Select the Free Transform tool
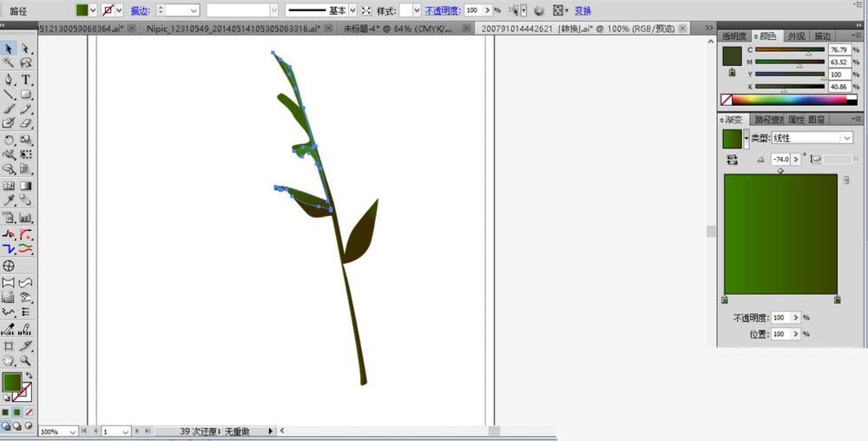The width and height of the screenshot is (868, 441). point(25,155)
